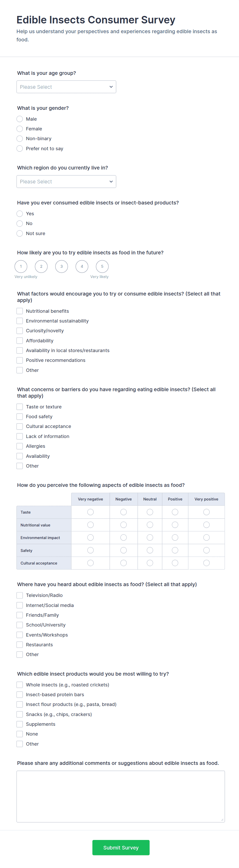The image size is (239, 868).
Task: Choose Prefer not to say
Action: point(20,149)
